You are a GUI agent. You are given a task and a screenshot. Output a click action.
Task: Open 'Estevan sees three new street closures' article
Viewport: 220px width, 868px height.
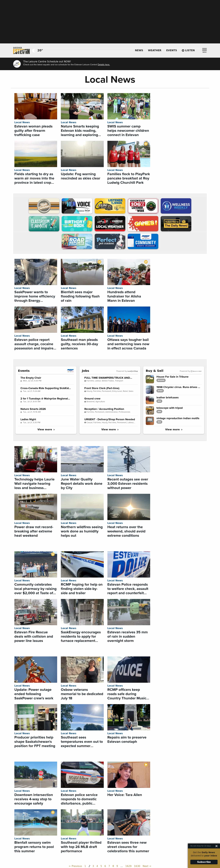pyautogui.click(x=128, y=847)
